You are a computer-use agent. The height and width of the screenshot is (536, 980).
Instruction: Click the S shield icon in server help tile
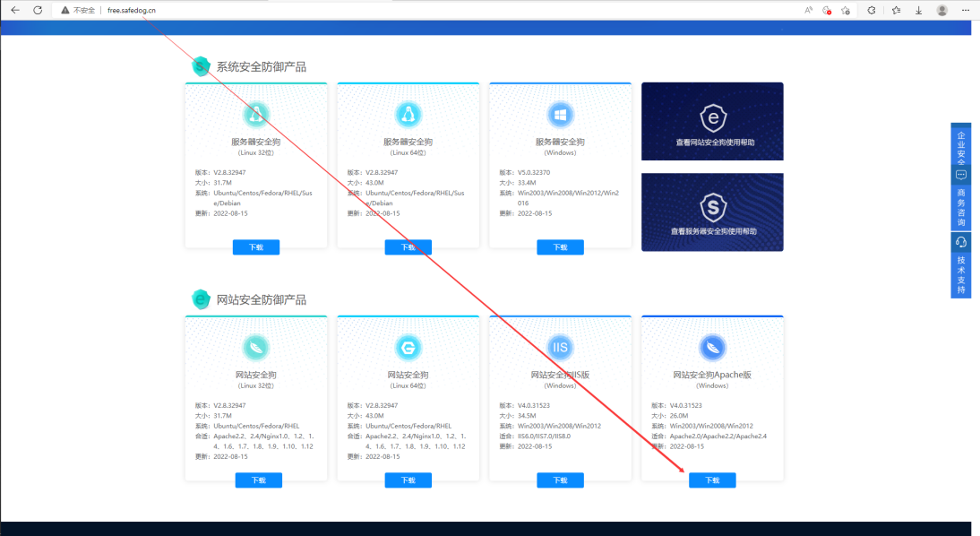(x=713, y=208)
